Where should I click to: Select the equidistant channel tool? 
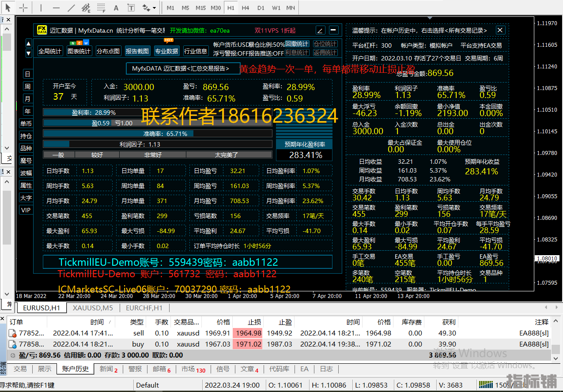[86, 8]
